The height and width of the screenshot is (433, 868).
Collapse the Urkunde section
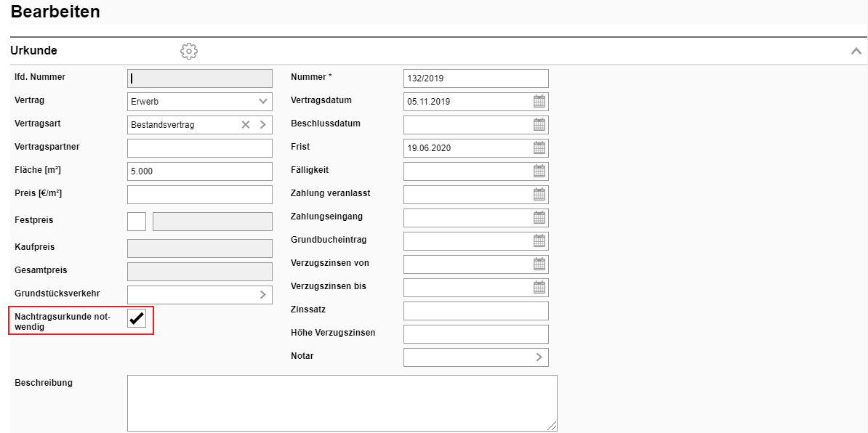[x=856, y=51]
